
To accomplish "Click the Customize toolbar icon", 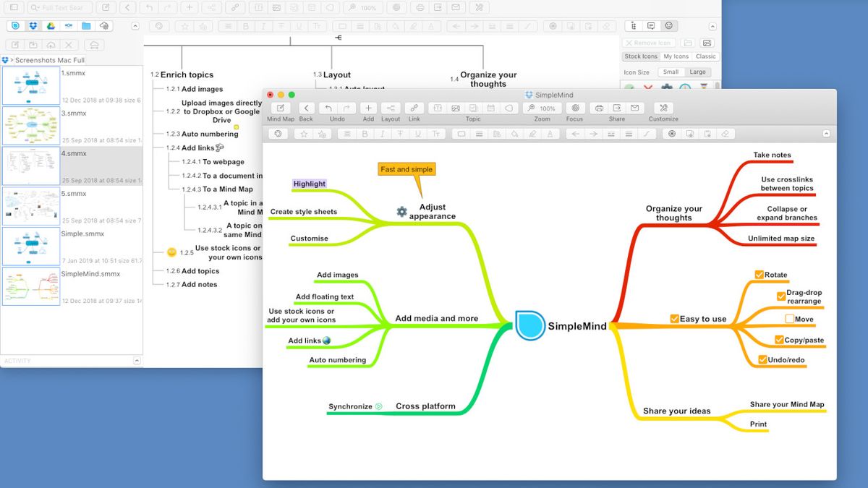I will click(x=663, y=108).
